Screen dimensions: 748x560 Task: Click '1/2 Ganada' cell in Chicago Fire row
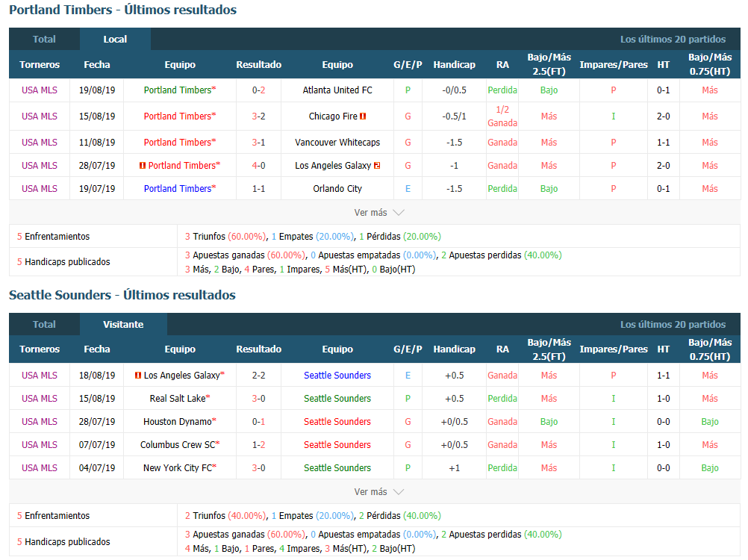coord(502,116)
